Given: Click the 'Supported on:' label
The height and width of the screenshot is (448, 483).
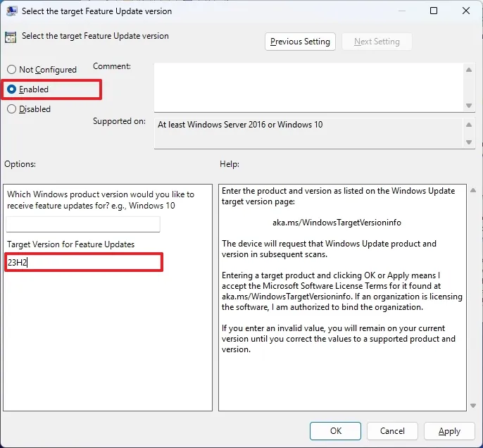Looking at the screenshot, I should point(119,121).
